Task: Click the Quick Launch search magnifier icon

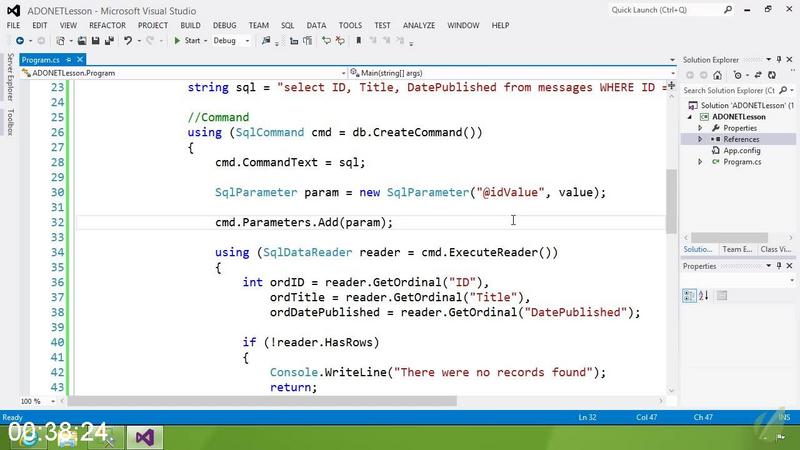Action: coord(728,10)
